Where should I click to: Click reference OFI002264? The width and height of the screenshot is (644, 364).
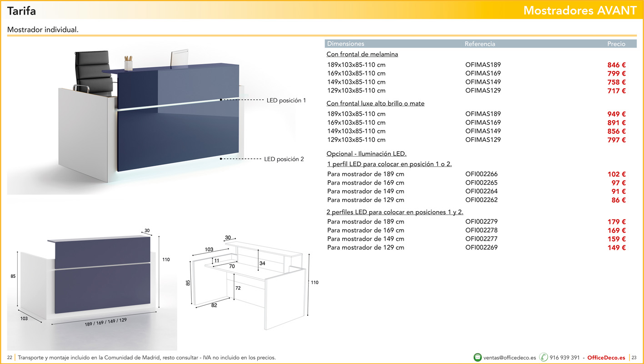(481, 191)
